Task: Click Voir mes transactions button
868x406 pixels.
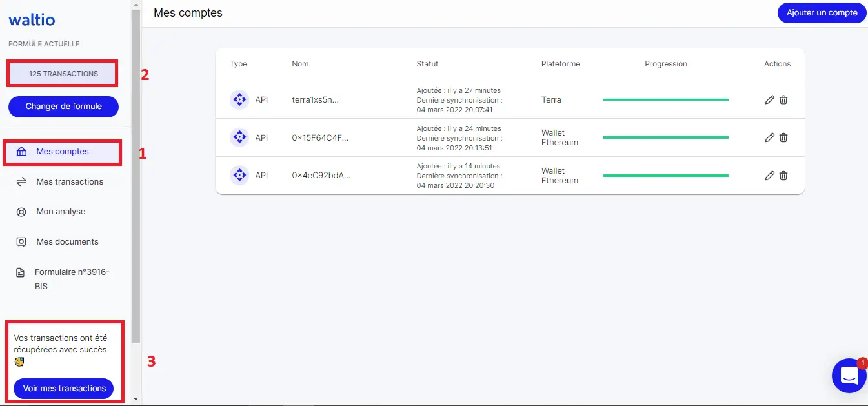Action: 64,389
